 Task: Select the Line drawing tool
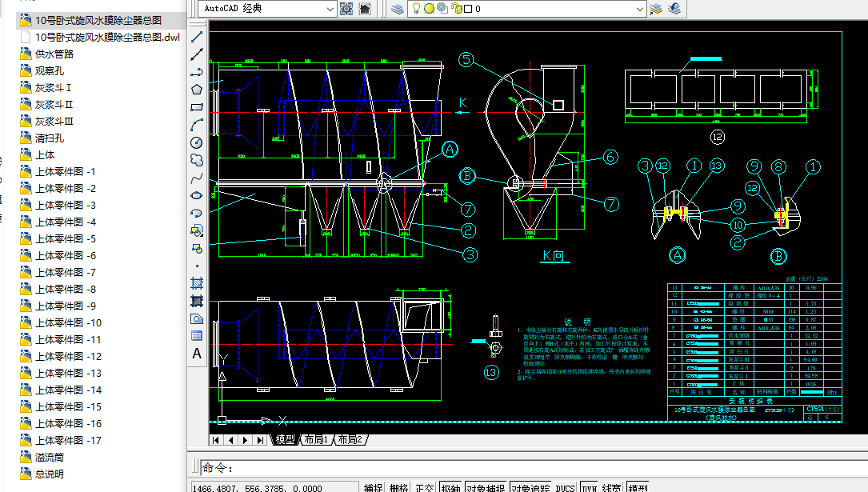click(x=197, y=38)
